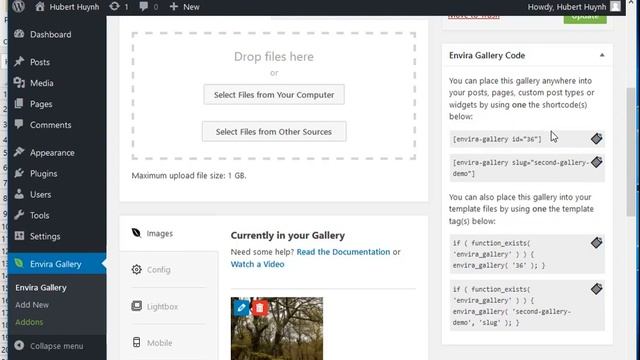Viewport: 640px width, 360px height.
Task: Click the Appearance paintbrush icon
Action: point(19,152)
